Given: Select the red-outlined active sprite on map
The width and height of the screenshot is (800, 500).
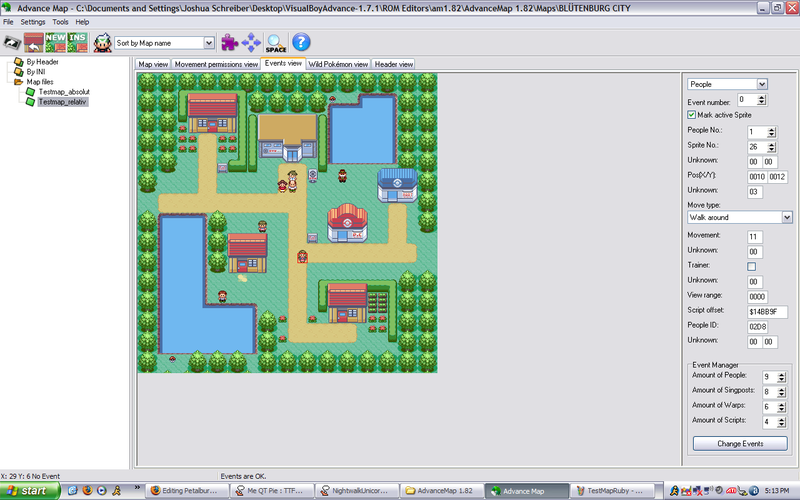Looking at the screenshot, I should [x=303, y=257].
